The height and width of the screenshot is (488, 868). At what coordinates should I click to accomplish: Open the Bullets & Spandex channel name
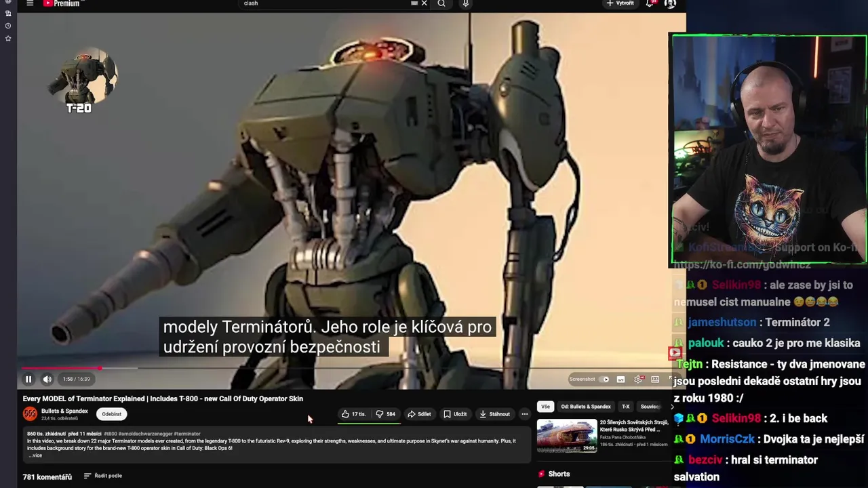(64, 411)
